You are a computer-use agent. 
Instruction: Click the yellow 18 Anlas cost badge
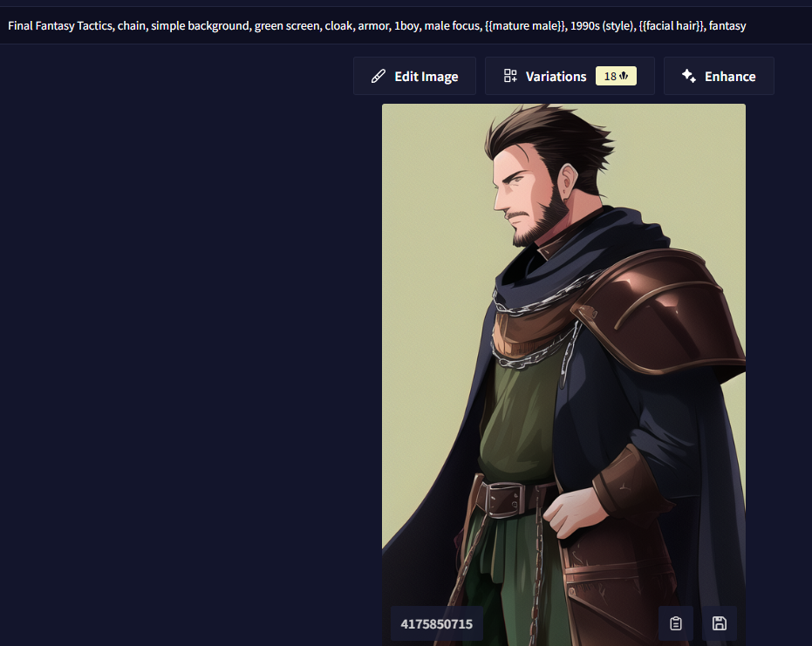(616, 76)
